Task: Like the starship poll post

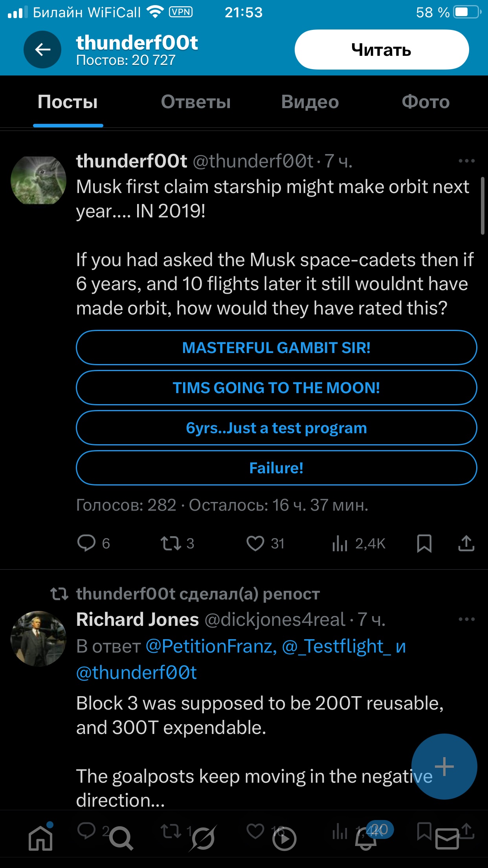Action: coord(255,544)
